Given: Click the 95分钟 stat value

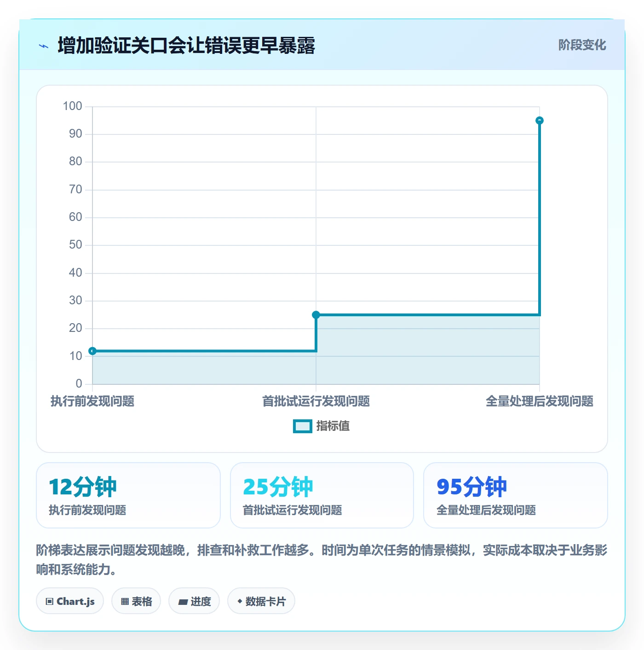Looking at the screenshot, I should pos(471,487).
